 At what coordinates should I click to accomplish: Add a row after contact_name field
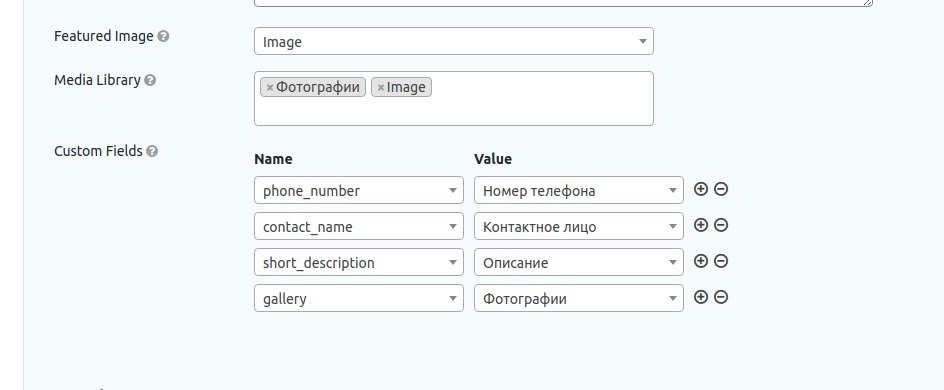point(700,225)
